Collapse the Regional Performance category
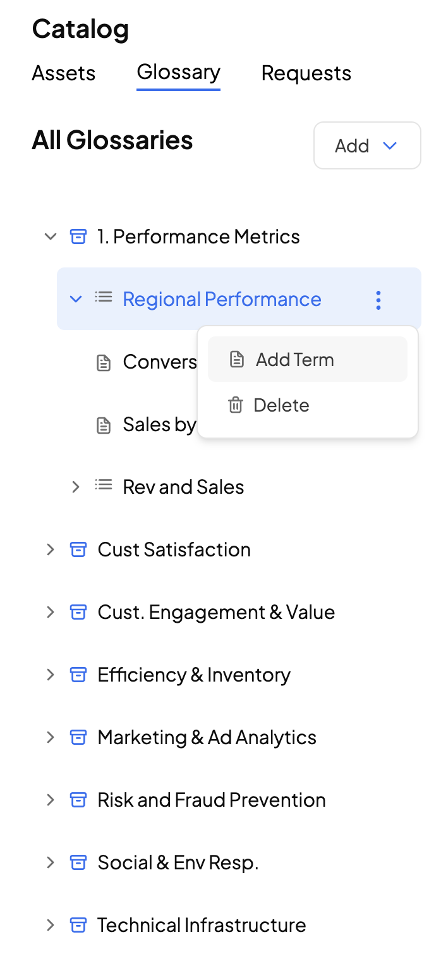The height and width of the screenshot is (980, 441). pyautogui.click(x=76, y=299)
